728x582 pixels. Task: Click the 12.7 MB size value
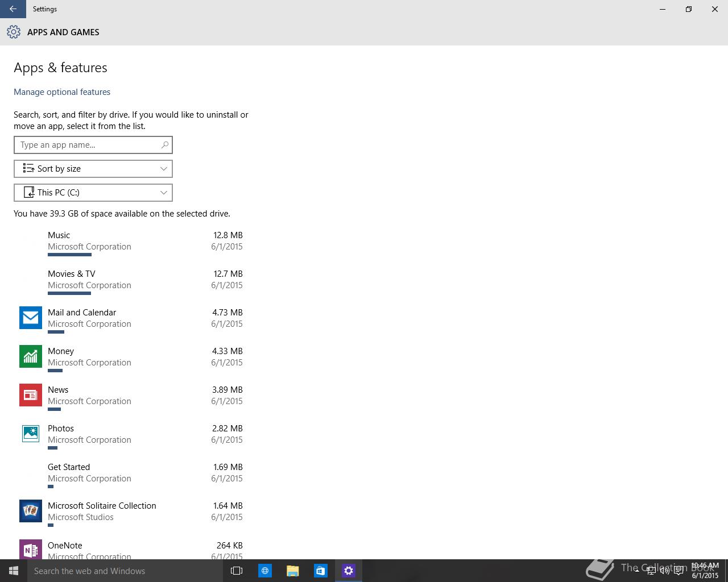tap(228, 274)
